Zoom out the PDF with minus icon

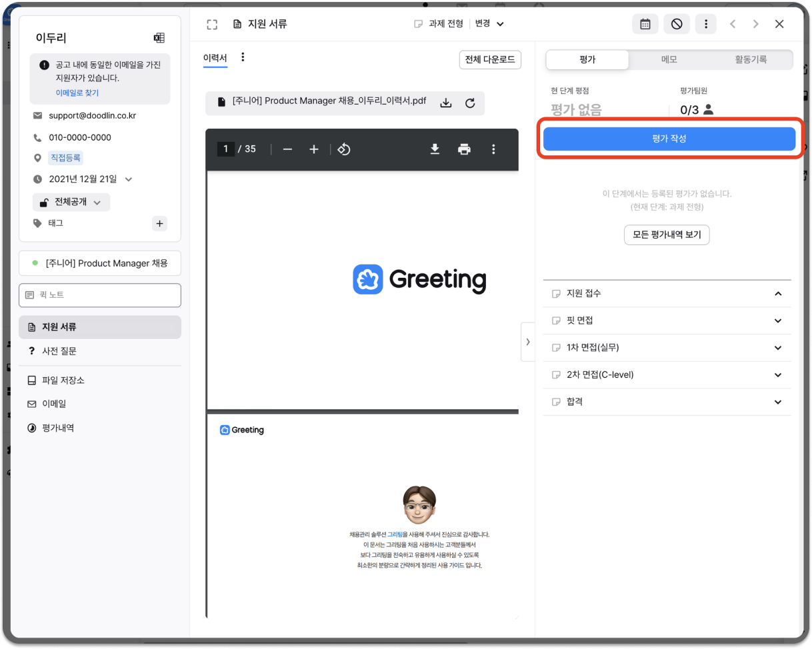pos(287,149)
